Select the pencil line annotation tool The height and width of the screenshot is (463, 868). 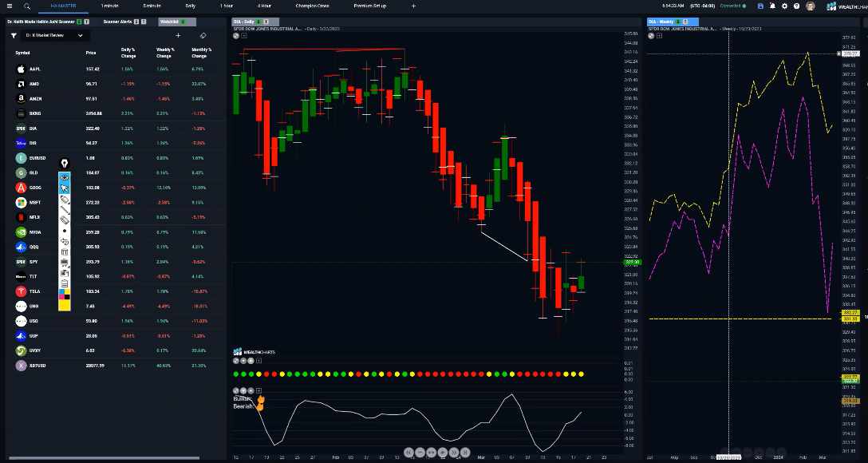click(x=64, y=209)
